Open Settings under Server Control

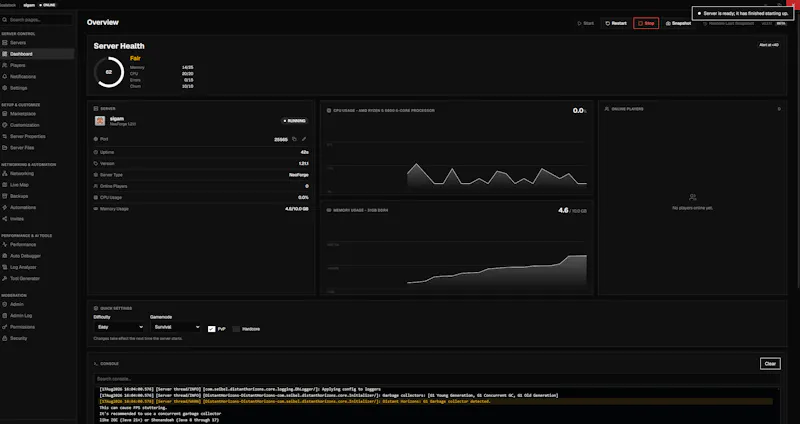point(37,88)
